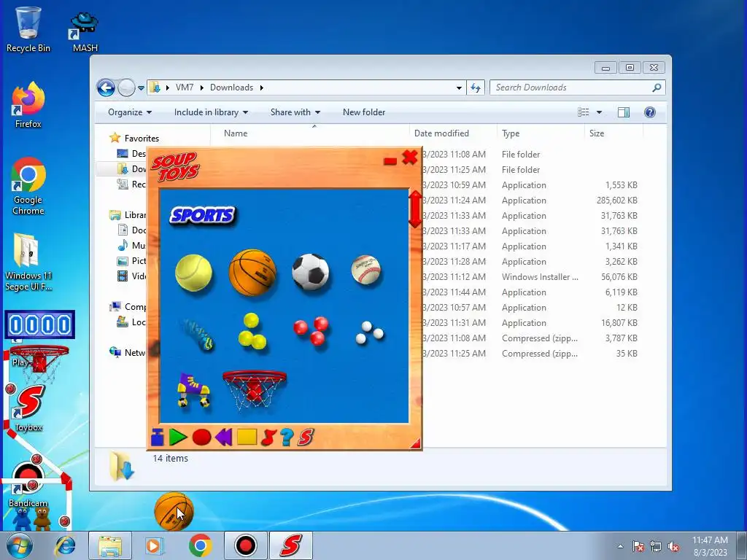Click the change view icon in Explorer
The width and height of the screenshot is (747, 560).
click(x=583, y=112)
